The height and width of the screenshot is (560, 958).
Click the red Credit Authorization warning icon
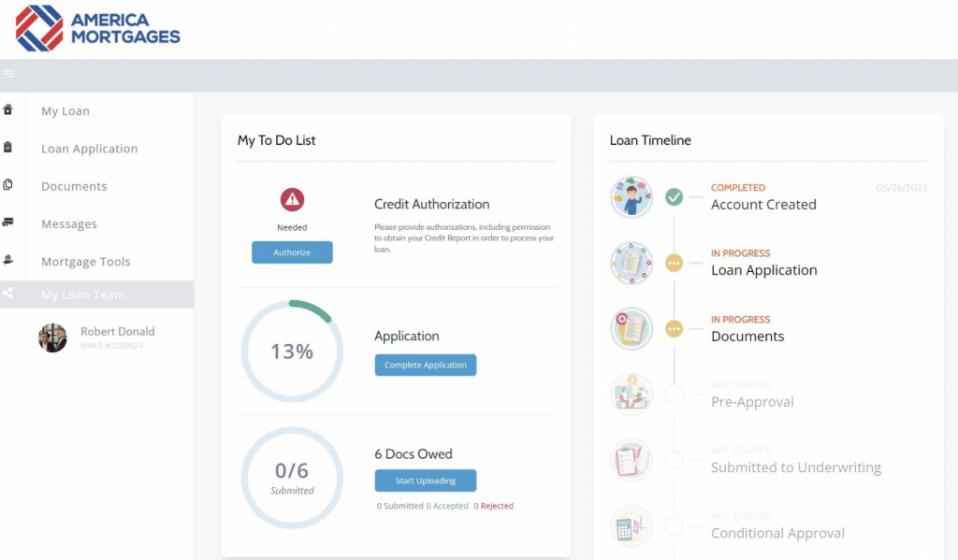[292, 199]
